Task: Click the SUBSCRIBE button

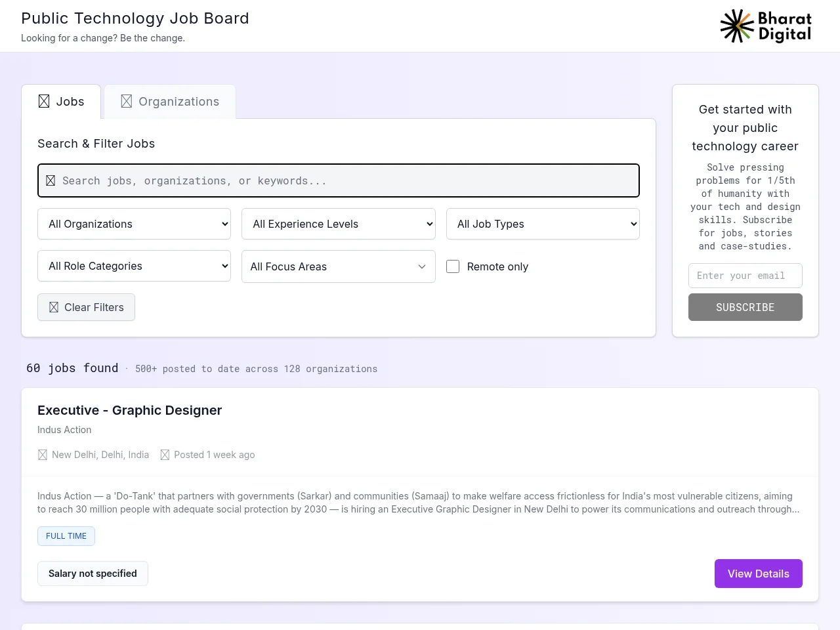Action: pyautogui.click(x=745, y=307)
